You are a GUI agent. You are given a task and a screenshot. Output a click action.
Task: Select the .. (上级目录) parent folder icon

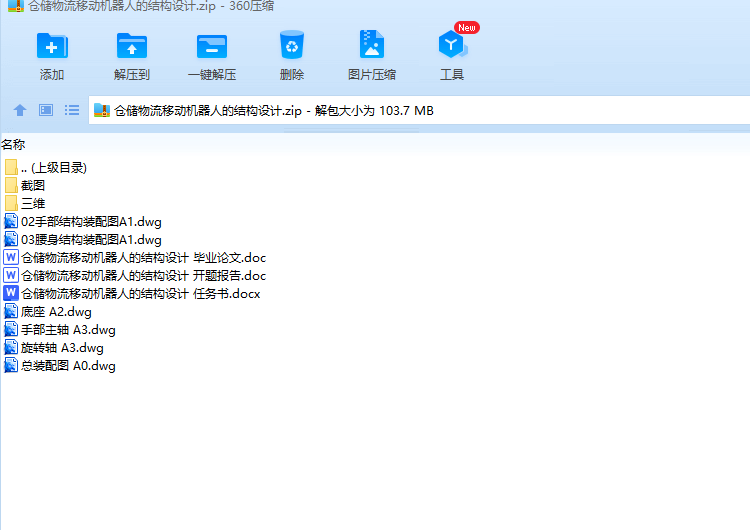[11, 167]
